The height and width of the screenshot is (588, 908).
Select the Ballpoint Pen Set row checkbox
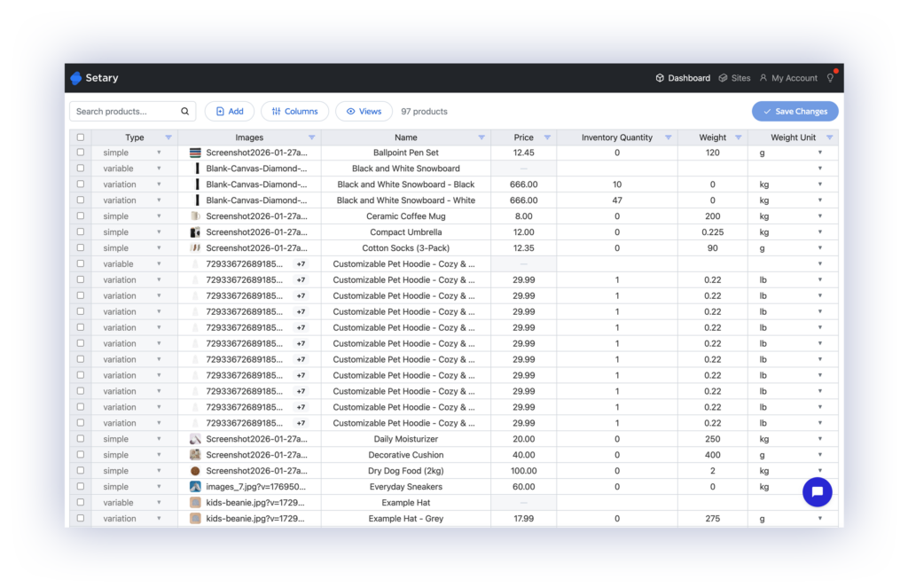[81, 153]
